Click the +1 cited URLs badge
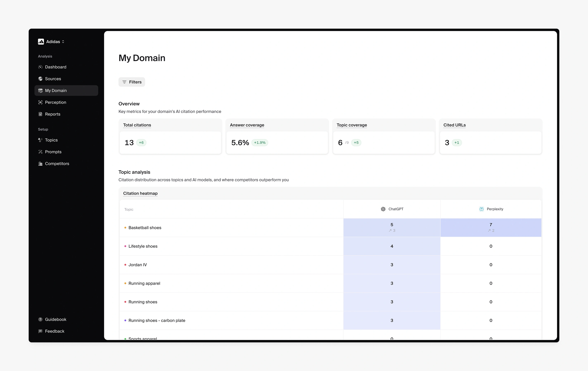The image size is (588, 371). tap(457, 143)
